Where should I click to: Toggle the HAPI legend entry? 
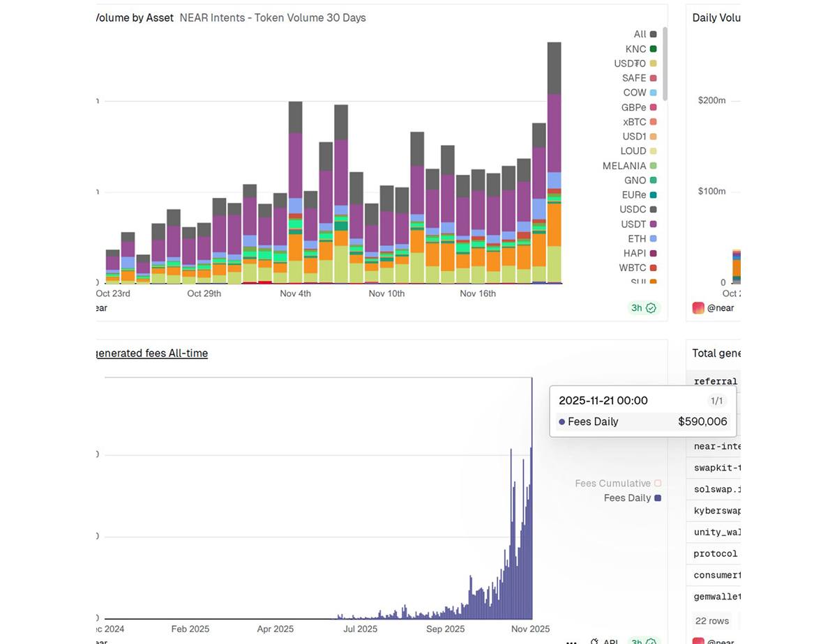640,254
